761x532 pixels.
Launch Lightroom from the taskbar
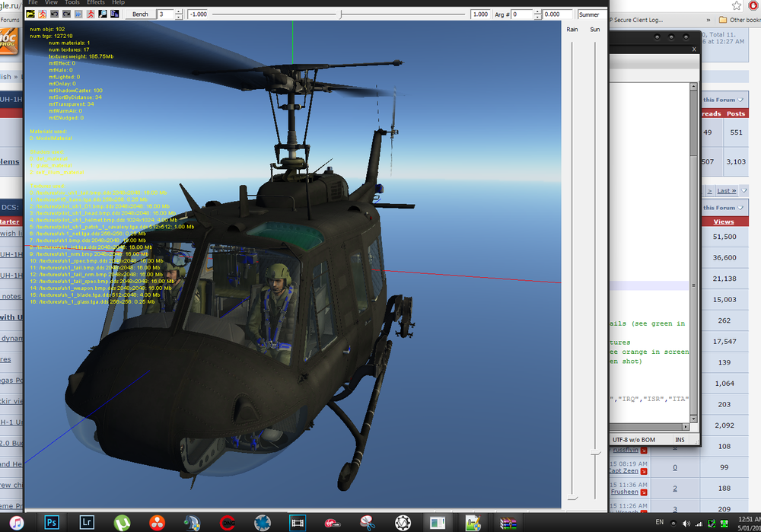click(87, 522)
